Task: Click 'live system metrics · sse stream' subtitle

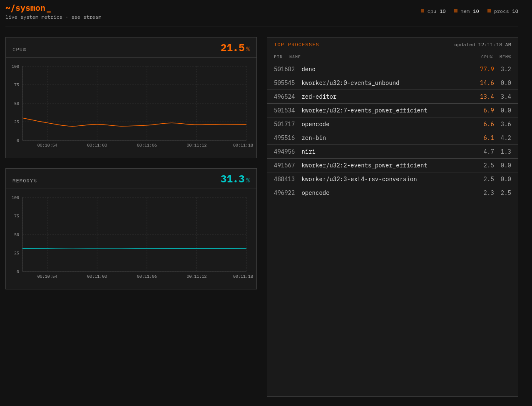Action: point(53,17)
